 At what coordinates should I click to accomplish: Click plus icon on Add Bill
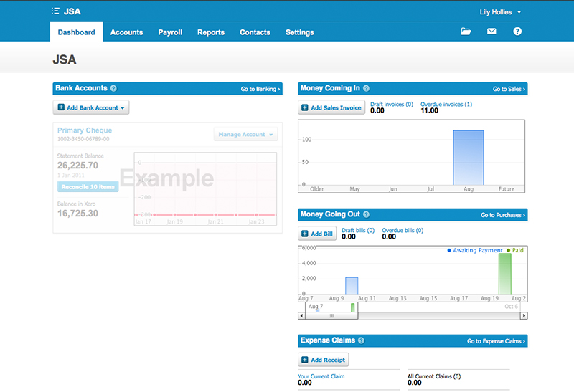pyautogui.click(x=304, y=234)
